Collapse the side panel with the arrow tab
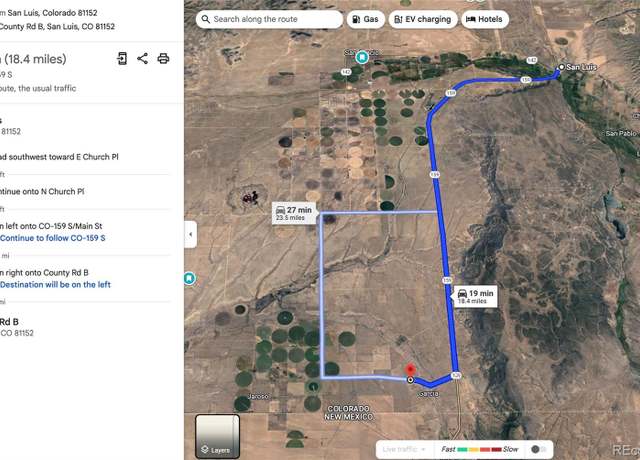Viewport: 640px width, 460px height. point(191,234)
